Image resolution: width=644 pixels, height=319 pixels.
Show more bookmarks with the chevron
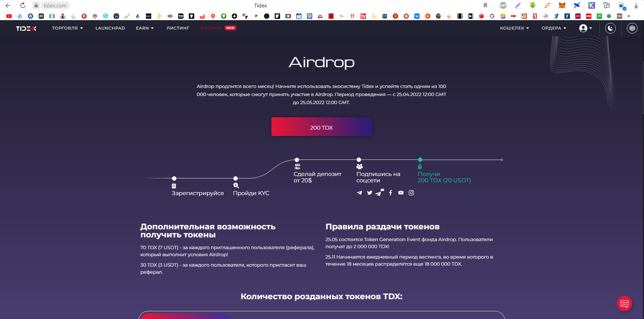tap(629, 16)
